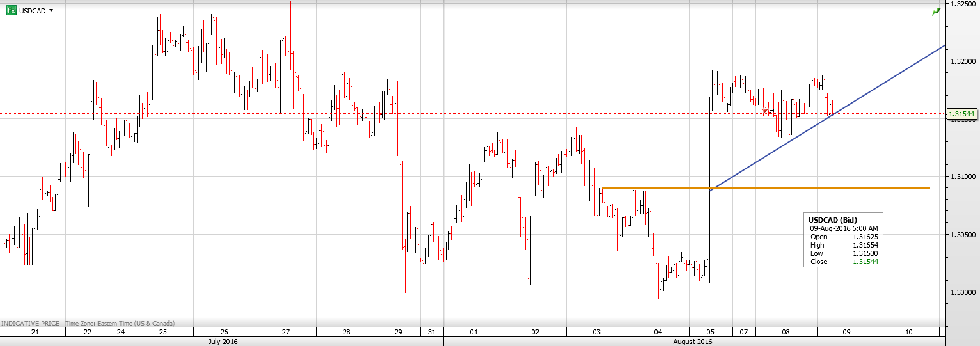Click the 1.31544 current price tag
Screen dimensions: 980x346
[x=963, y=114]
